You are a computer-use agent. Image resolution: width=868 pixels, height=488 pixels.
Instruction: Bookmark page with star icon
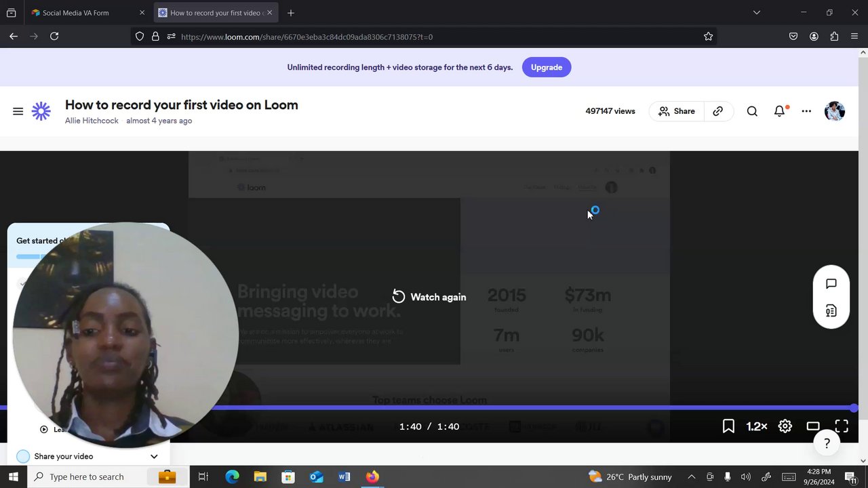tap(708, 37)
